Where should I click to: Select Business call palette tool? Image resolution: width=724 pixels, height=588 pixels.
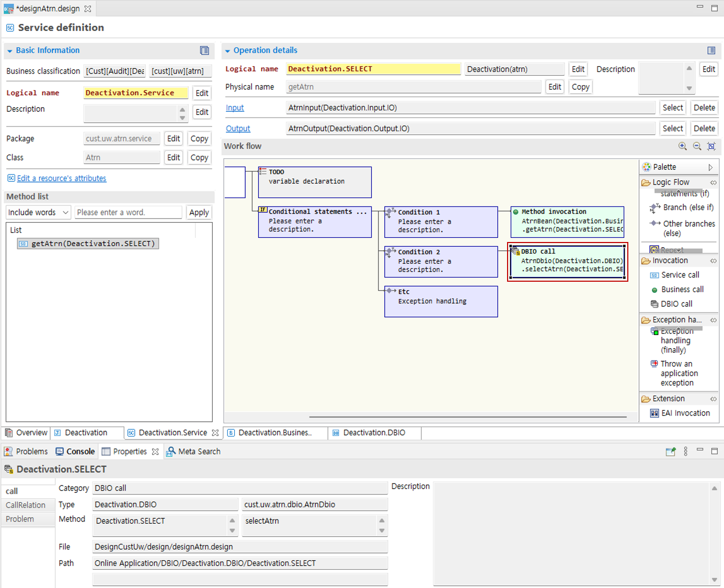pyautogui.click(x=682, y=290)
